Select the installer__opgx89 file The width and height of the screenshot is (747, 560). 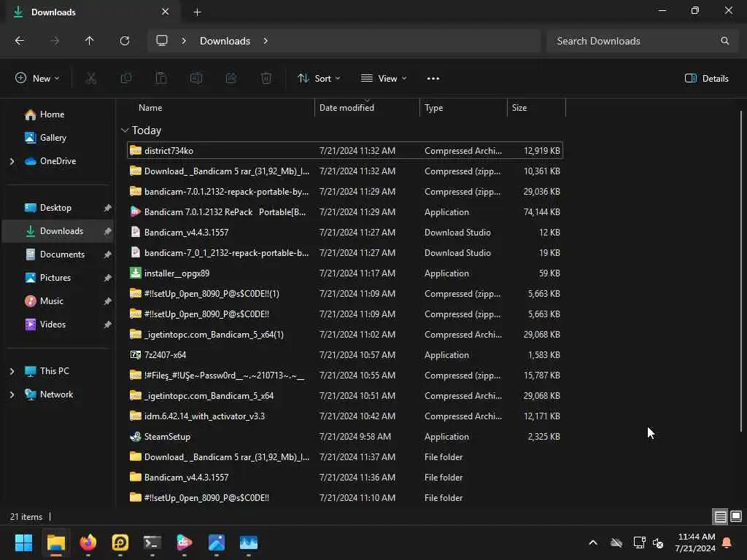click(345, 273)
